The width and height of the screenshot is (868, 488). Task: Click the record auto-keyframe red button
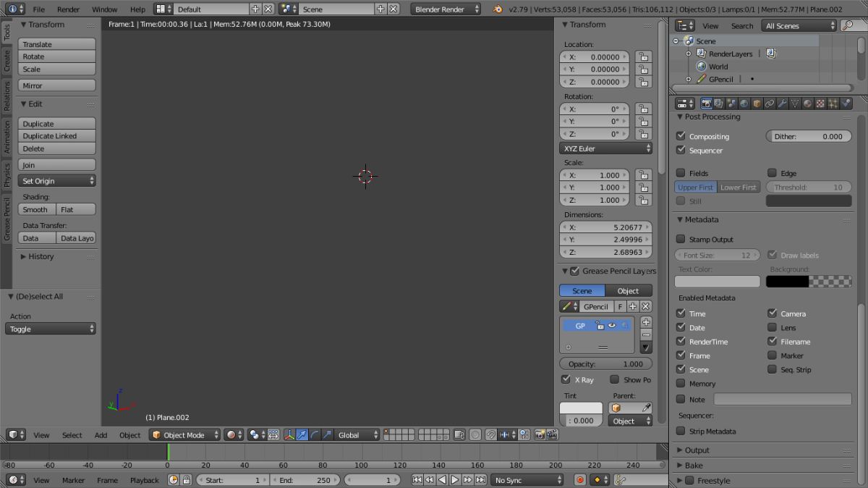coord(580,480)
